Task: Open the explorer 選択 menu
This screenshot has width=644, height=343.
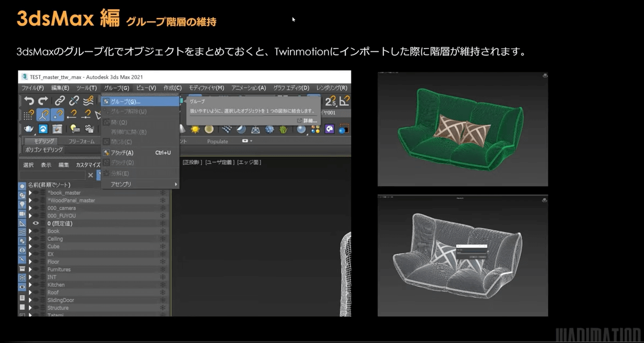Action: (28, 165)
